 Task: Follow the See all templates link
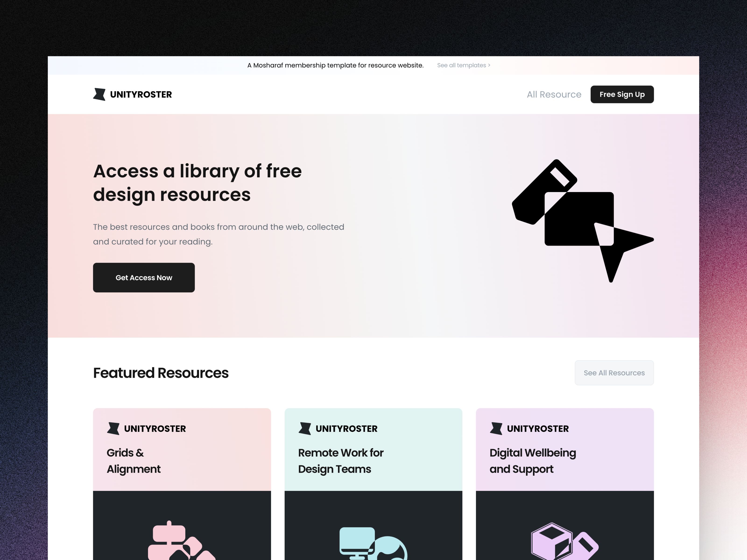click(461, 65)
